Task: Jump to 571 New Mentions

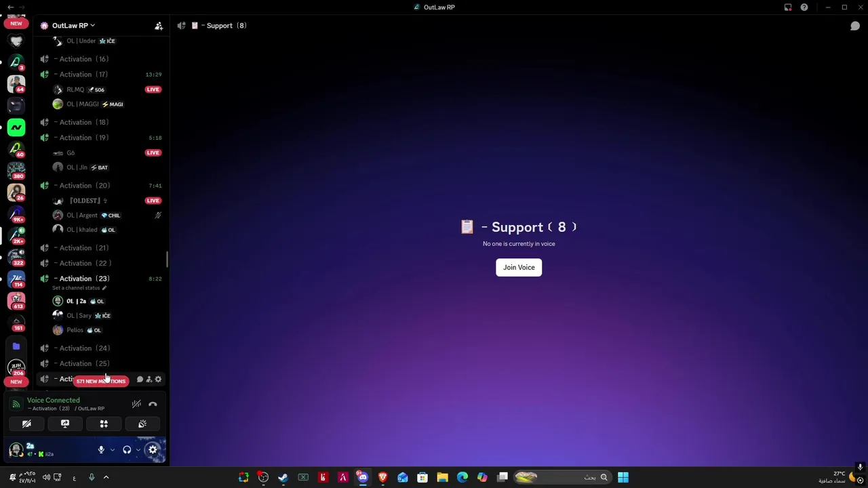Action: point(101,381)
